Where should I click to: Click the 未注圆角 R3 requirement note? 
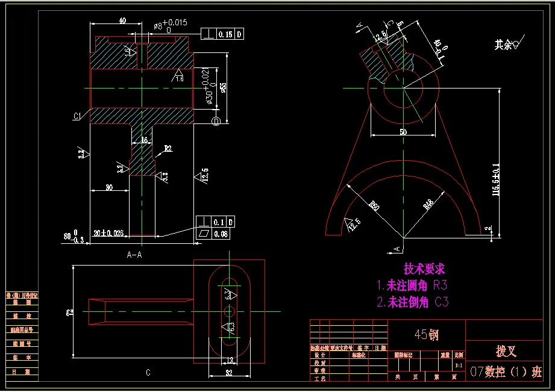pos(413,285)
